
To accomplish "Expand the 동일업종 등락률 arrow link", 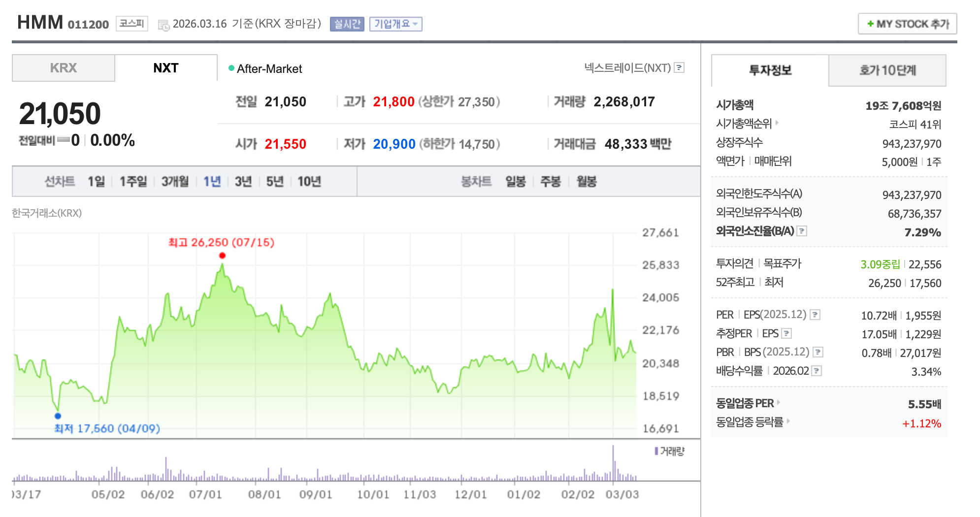I will point(788,421).
